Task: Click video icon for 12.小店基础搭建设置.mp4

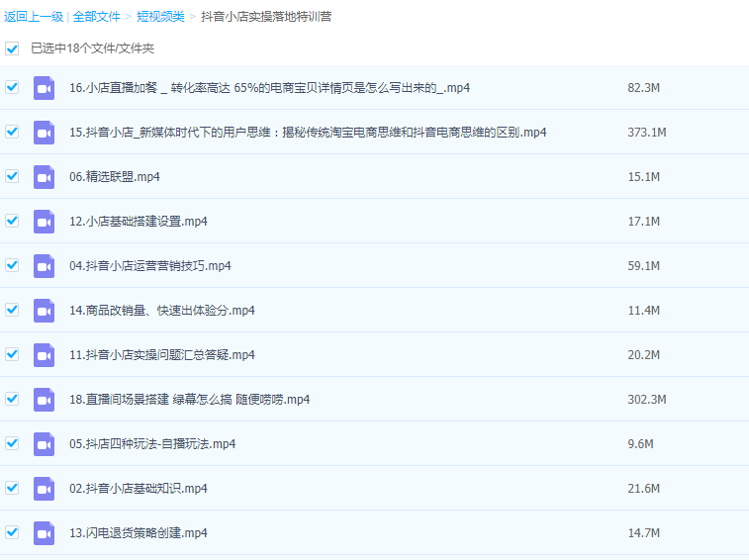Action: (x=44, y=222)
